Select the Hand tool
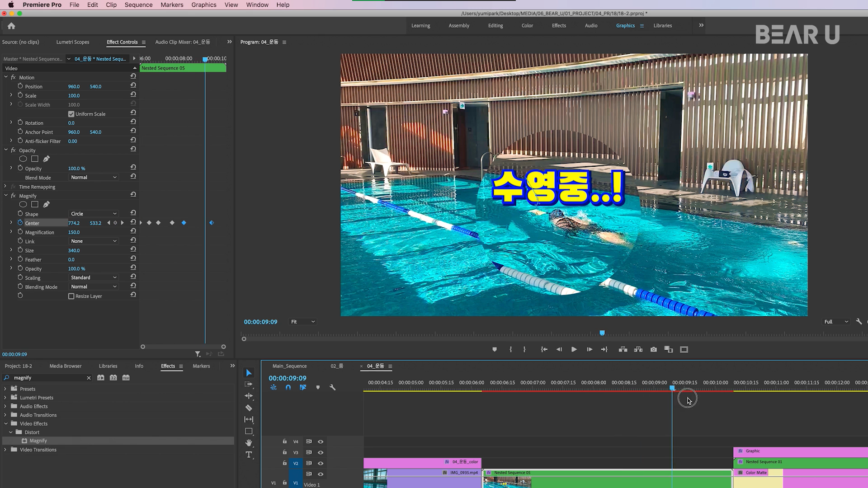This screenshot has height=488, width=868. [249, 443]
